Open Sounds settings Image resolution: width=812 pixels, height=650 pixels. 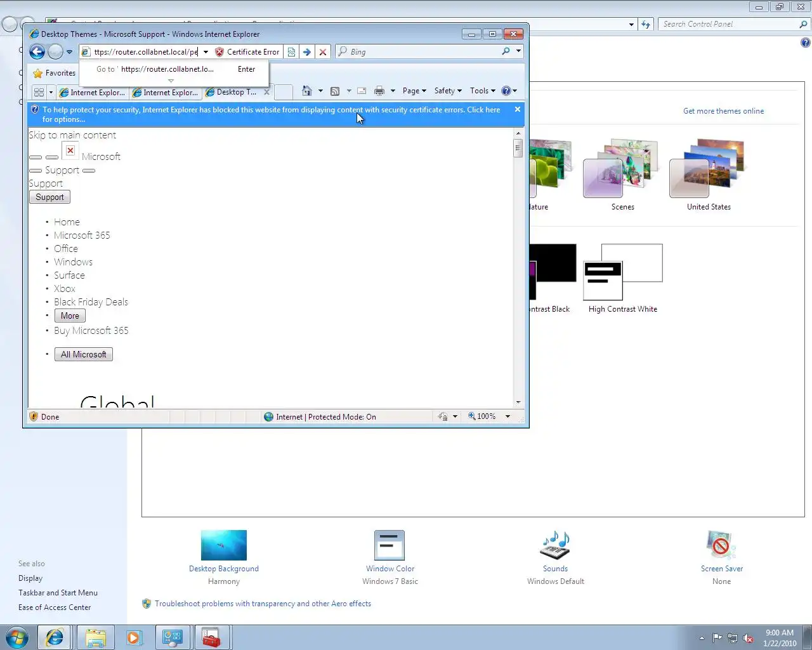click(x=555, y=557)
